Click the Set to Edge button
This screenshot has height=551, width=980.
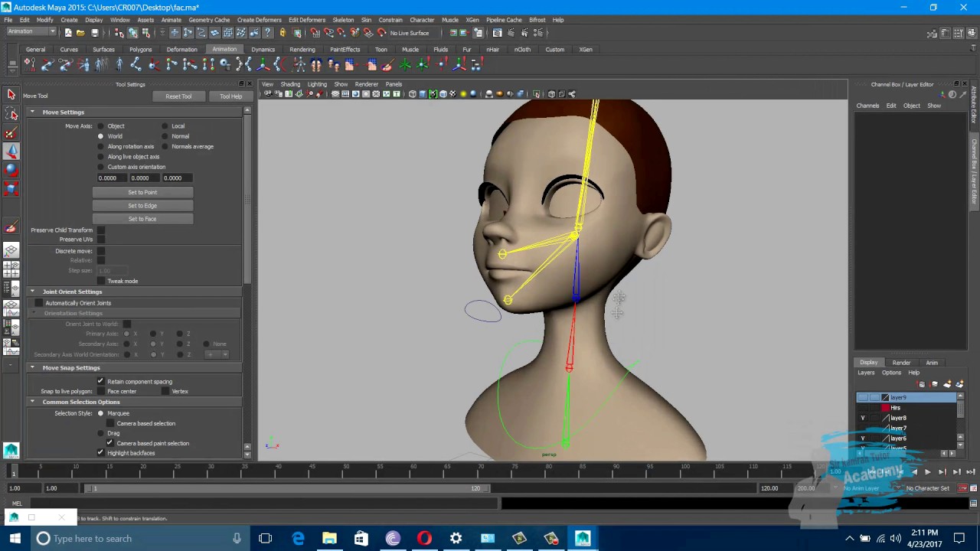(x=142, y=206)
